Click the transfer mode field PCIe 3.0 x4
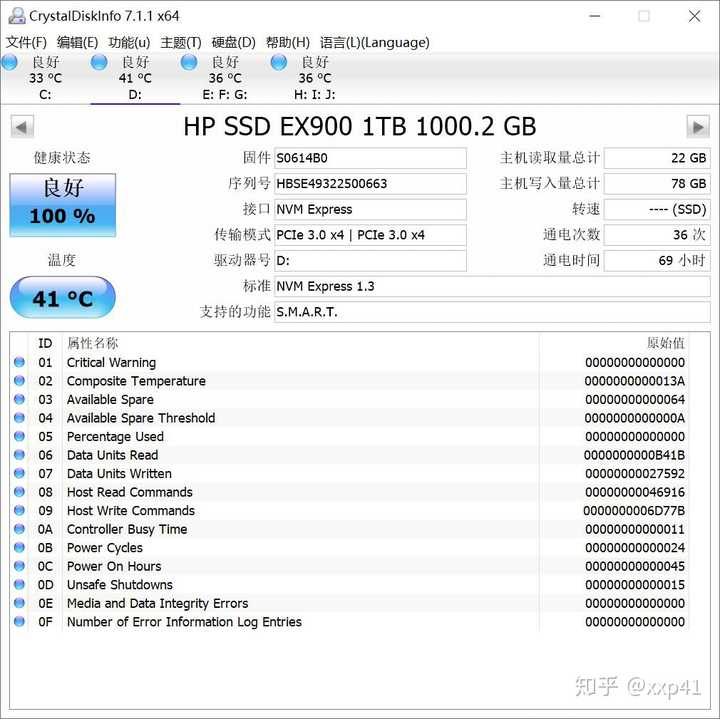The width and height of the screenshot is (720, 719). pyautogui.click(x=370, y=235)
